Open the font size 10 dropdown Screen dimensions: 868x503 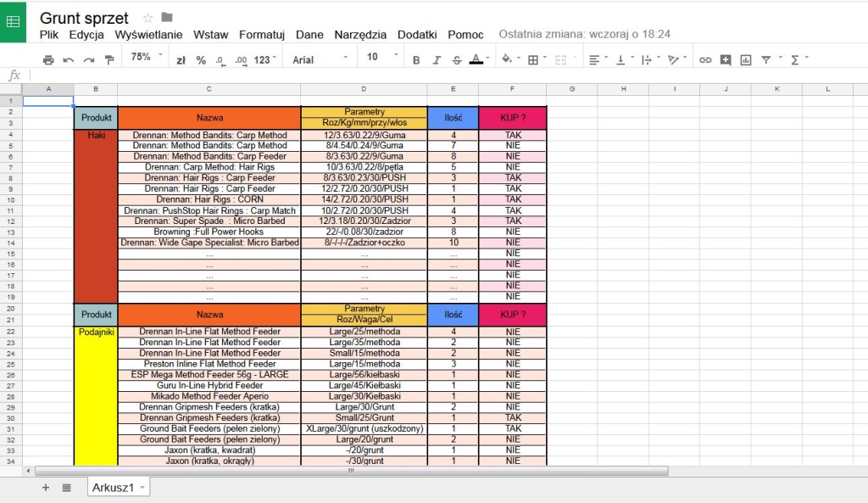click(382, 57)
